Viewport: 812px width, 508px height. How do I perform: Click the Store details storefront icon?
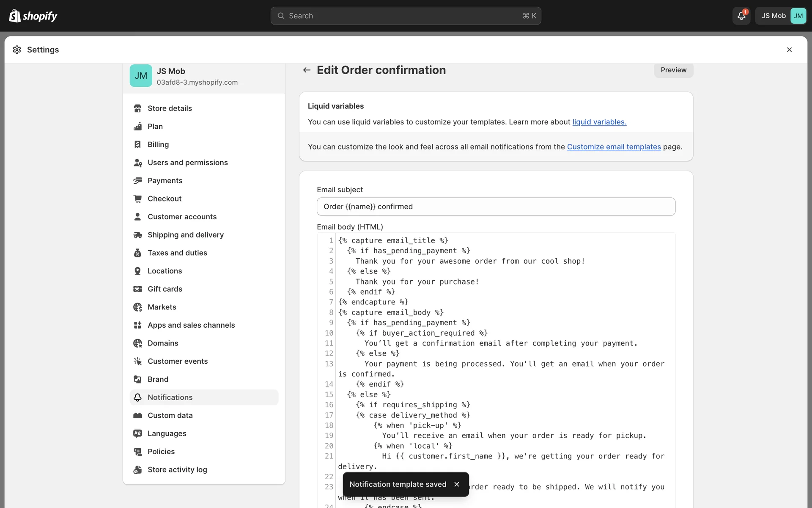[137, 108]
